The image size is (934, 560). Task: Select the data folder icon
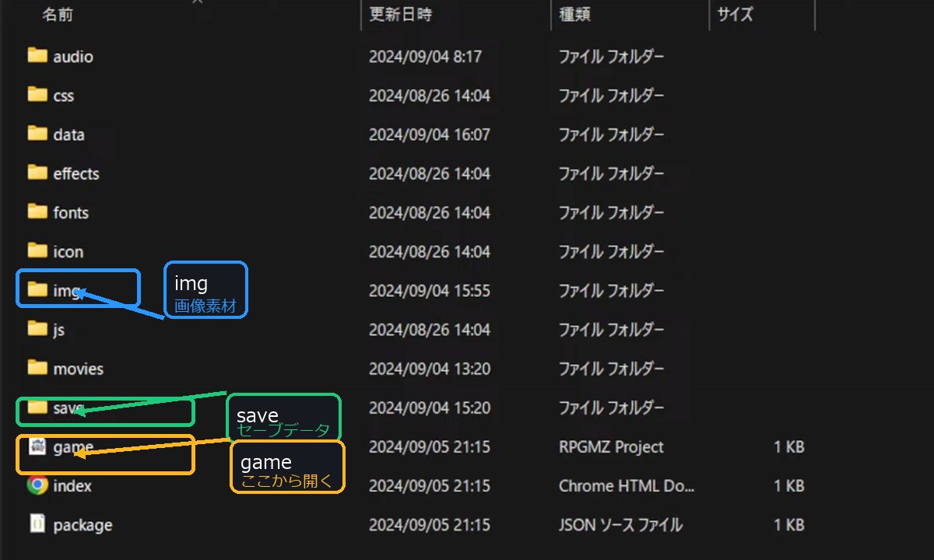click(x=37, y=133)
